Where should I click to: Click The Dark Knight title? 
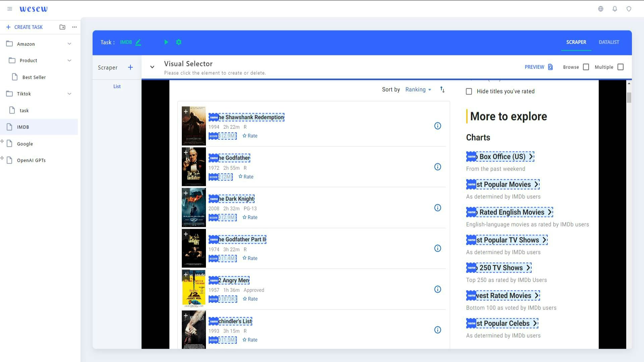point(231,199)
